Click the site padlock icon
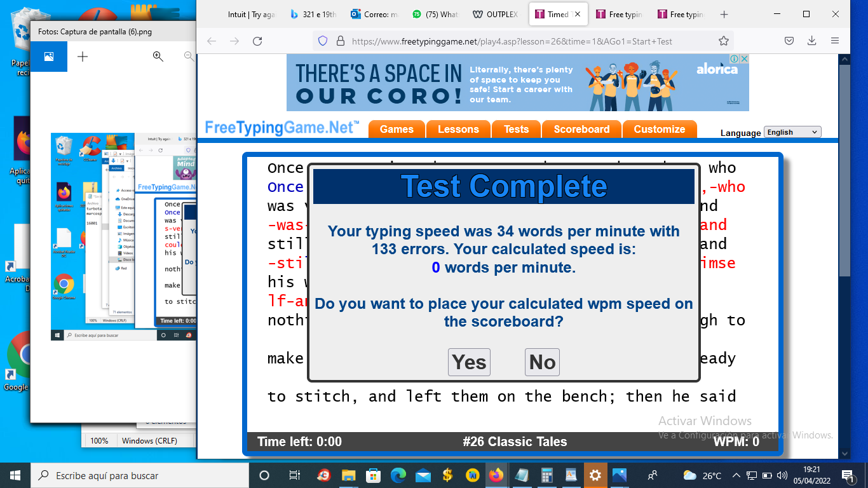This screenshot has width=868, height=488. (x=340, y=41)
